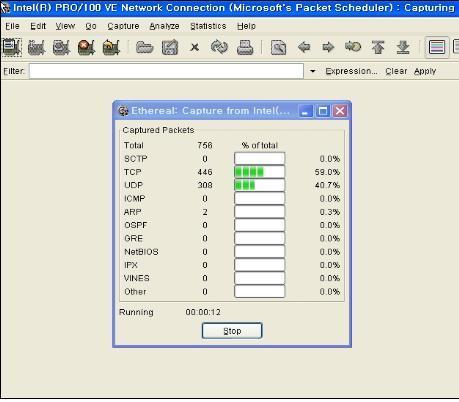The image size is (459, 402).
Task: Open a capture file with folder icon
Action: (x=145, y=47)
